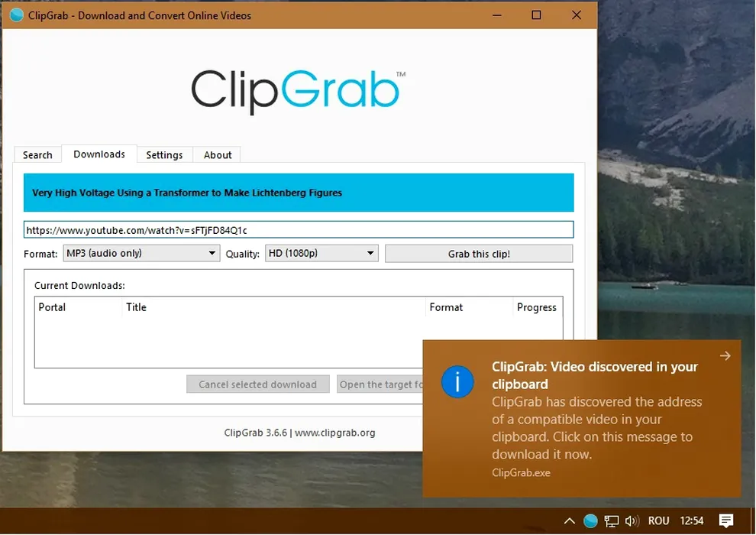Open the network status tray icon
Image resolution: width=756 pixels, height=535 pixels.
pyautogui.click(x=612, y=521)
